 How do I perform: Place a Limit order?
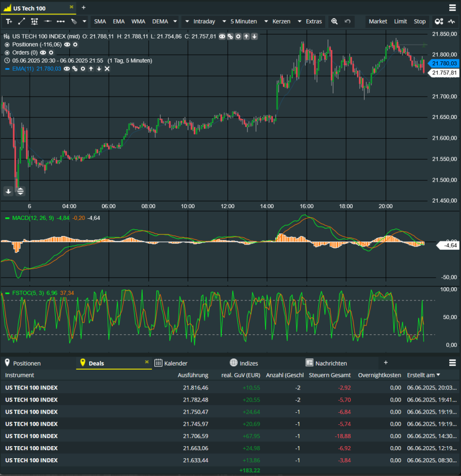click(x=400, y=22)
